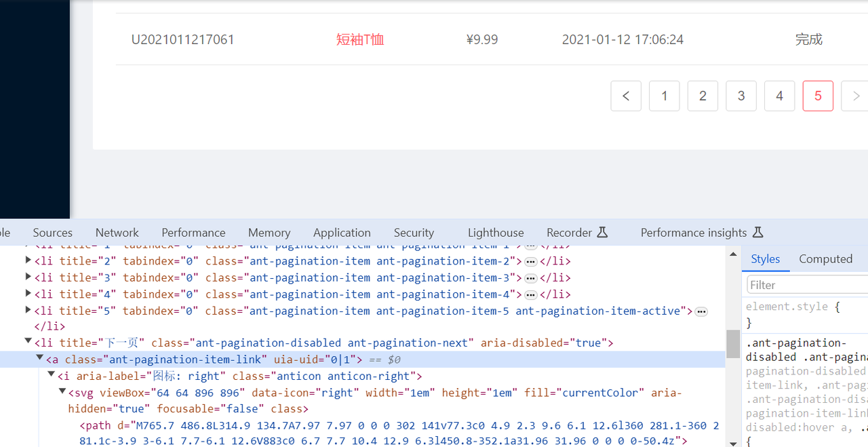Screen dimensions: 868x447
Task: Select the 完成 status cell
Action: click(x=809, y=39)
